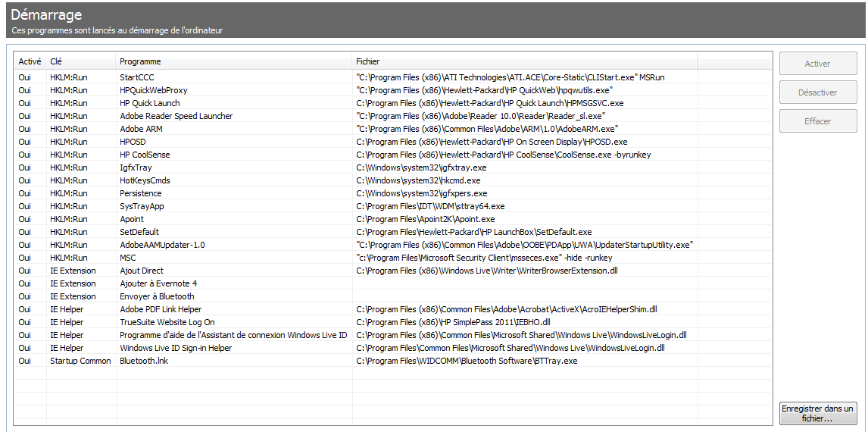This screenshot has height=432, width=868.
Task: Select the SysTrayApp row
Action: coord(142,206)
